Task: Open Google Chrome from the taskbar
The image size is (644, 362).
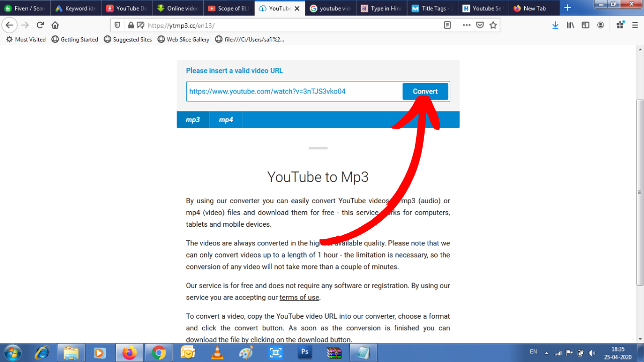Action: [x=158, y=353]
